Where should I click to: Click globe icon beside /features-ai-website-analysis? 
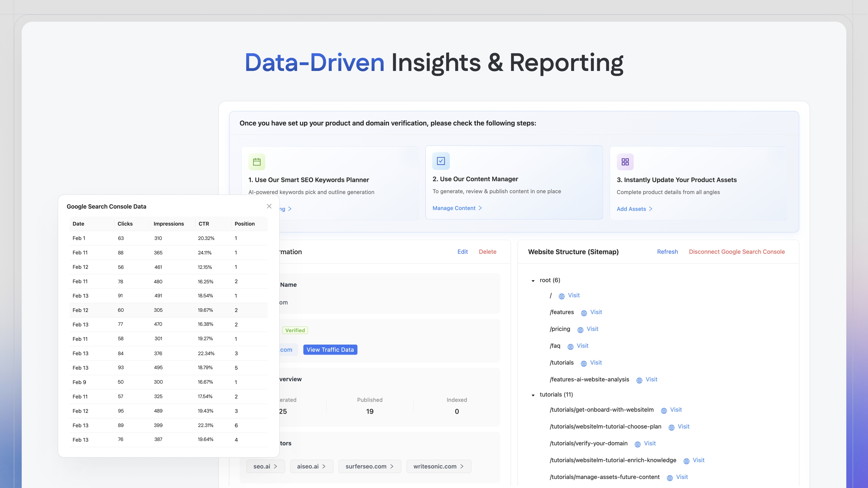tap(639, 380)
